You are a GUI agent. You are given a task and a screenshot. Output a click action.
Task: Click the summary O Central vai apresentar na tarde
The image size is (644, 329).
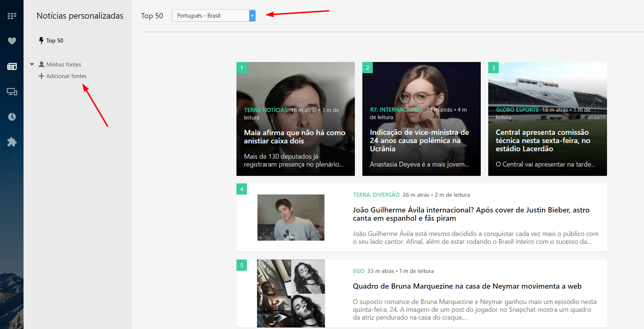545,164
